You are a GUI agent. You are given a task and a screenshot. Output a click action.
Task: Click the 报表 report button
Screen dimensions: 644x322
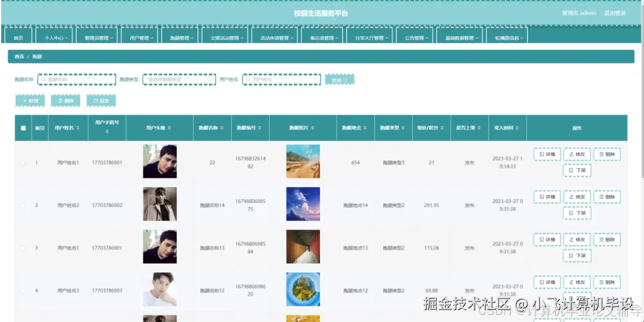pyautogui.click(x=100, y=100)
